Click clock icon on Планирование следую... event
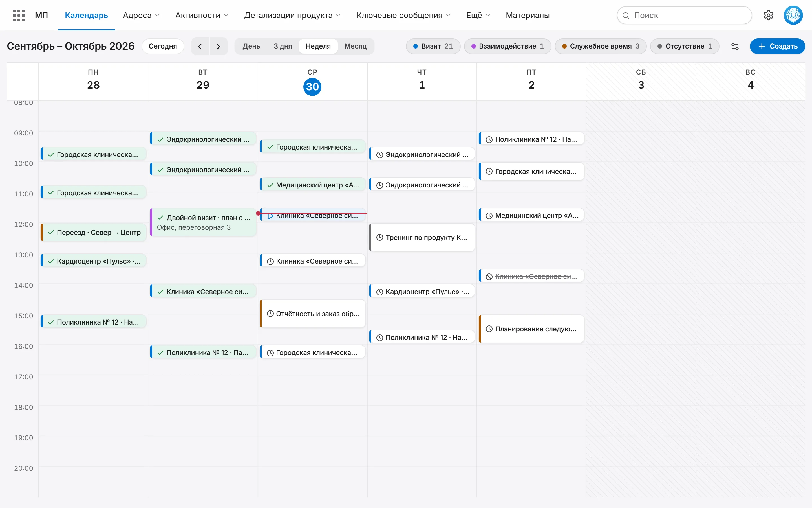This screenshot has width=812, height=508. (489, 329)
